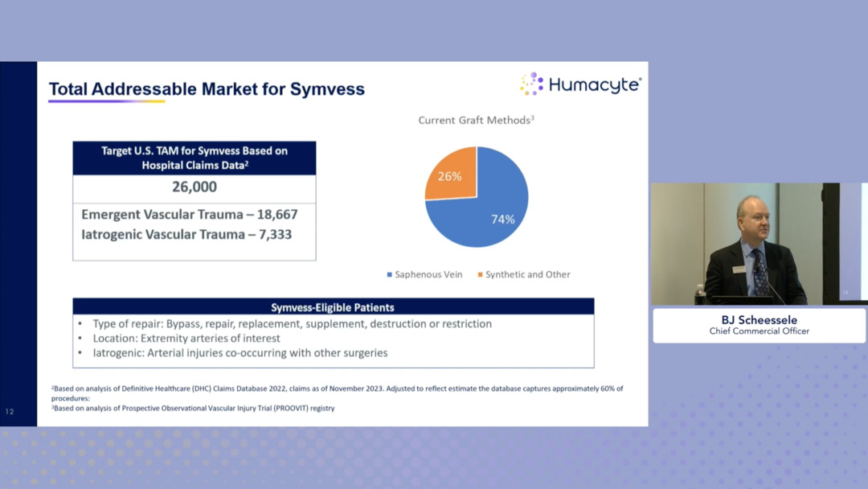
Task: Click the orange Synthetic and Other legend square
Action: 481,275
